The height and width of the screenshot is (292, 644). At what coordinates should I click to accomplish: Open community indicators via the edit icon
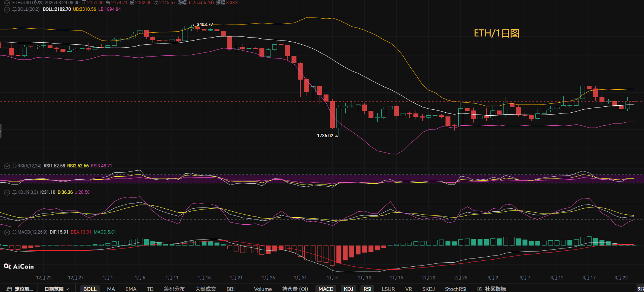click(480, 289)
